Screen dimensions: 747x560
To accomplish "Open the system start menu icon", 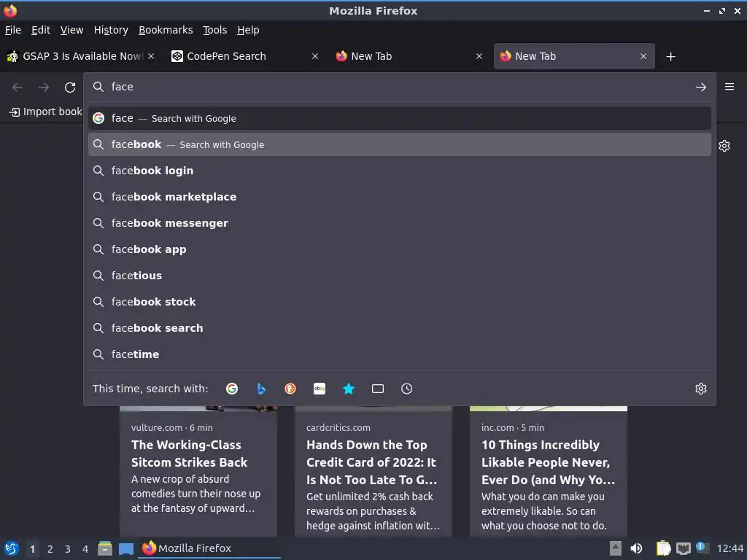I will click(x=12, y=548).
